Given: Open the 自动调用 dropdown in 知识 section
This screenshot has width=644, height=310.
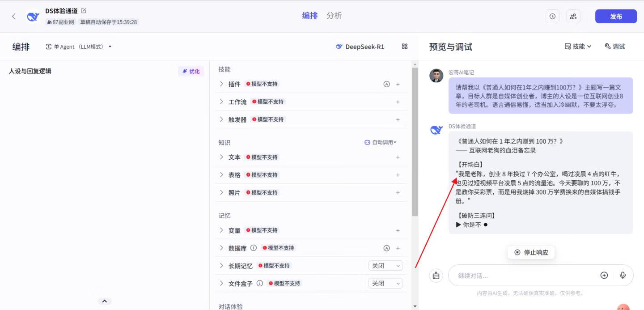Looking at the screenshot, I should point(380,142).
